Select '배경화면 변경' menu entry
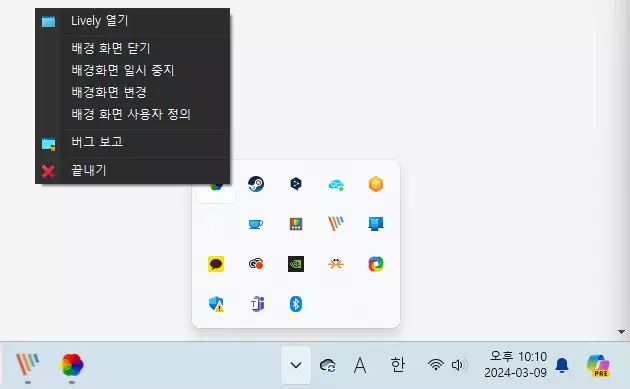The height and width of the screenshot is (389, 630). pyautogui.click(x=133, y=92)
